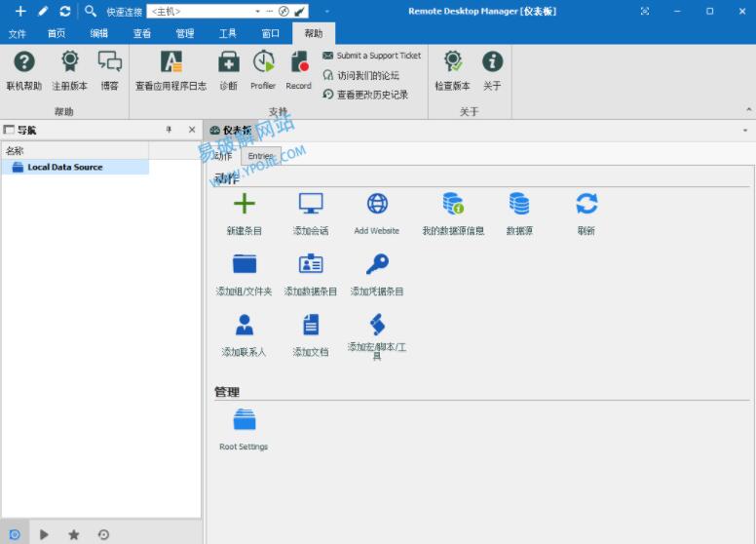Click the 诊断 diagnostics icon

pos(229,71)
